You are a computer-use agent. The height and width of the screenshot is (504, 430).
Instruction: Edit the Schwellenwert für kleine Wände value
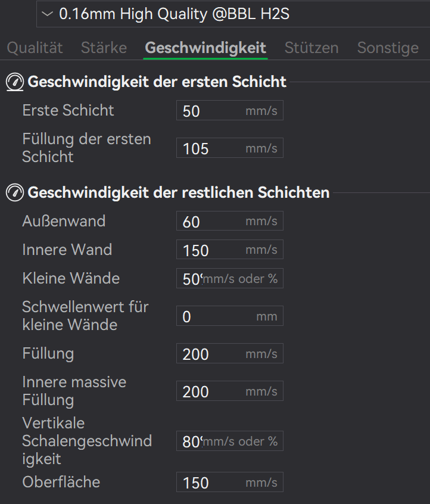point(208,316)
